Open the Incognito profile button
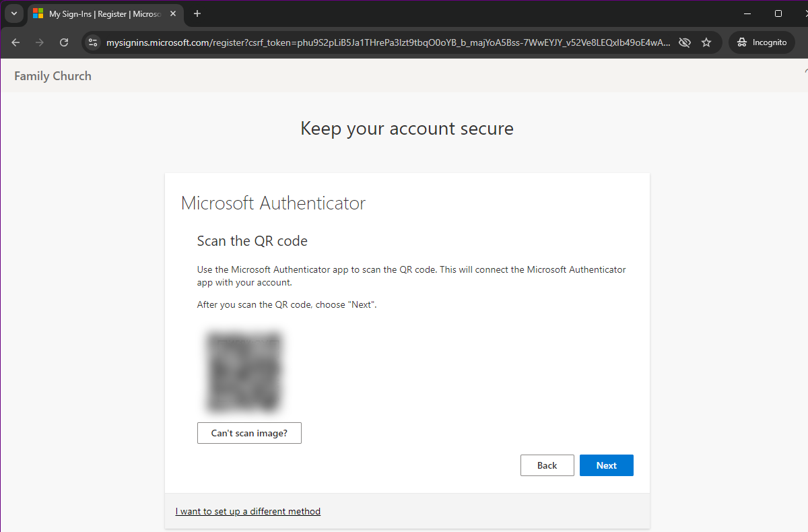 (x=762, y=42)
